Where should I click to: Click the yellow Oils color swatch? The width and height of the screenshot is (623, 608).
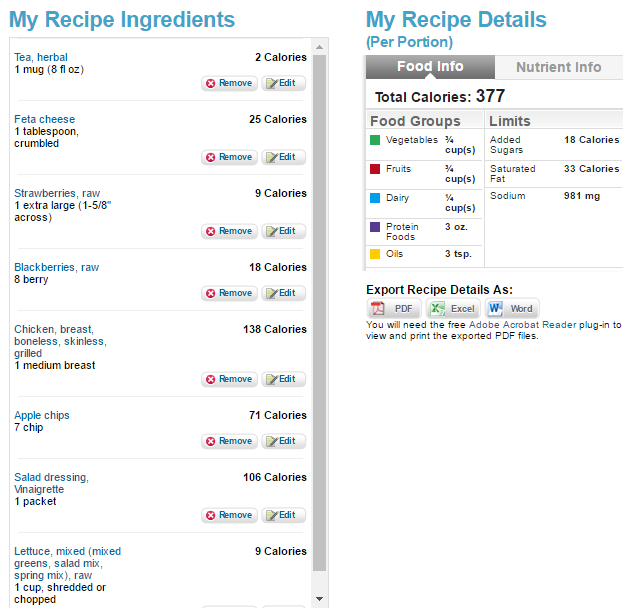375,254
